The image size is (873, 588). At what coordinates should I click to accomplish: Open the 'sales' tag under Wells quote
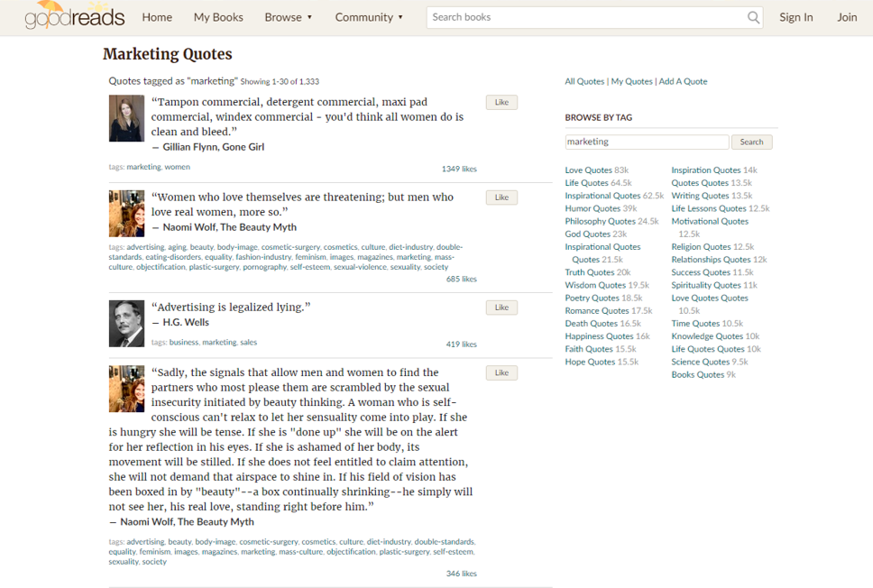click(x=248, y=343)
